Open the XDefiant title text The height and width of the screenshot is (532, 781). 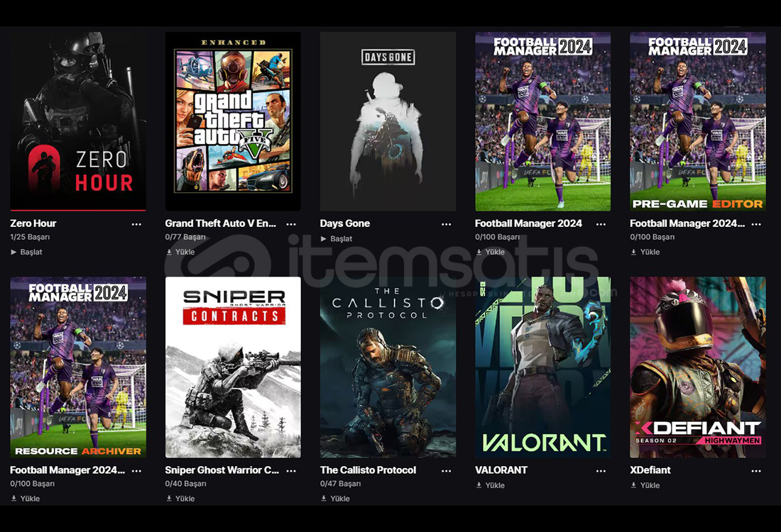point(650,470)
